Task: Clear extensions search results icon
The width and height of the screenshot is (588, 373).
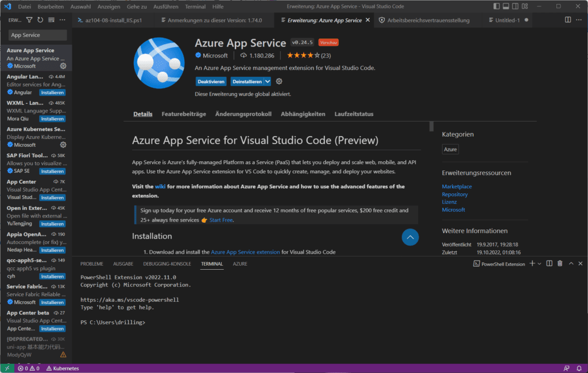Action: click(51, 20)
